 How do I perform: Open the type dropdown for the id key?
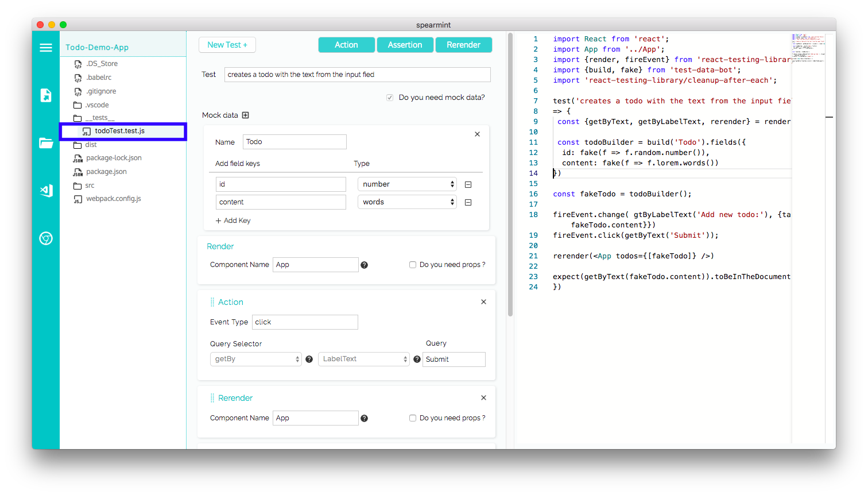[407, 184]
